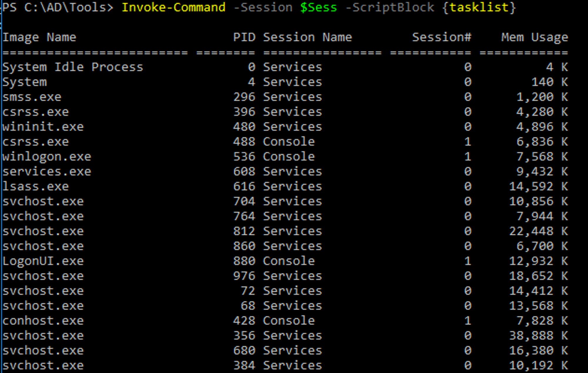This screenshot has height=373, width=588.
Task: Click the smss.exe process name
Action: pyautogui.click(x=32, y=97)
